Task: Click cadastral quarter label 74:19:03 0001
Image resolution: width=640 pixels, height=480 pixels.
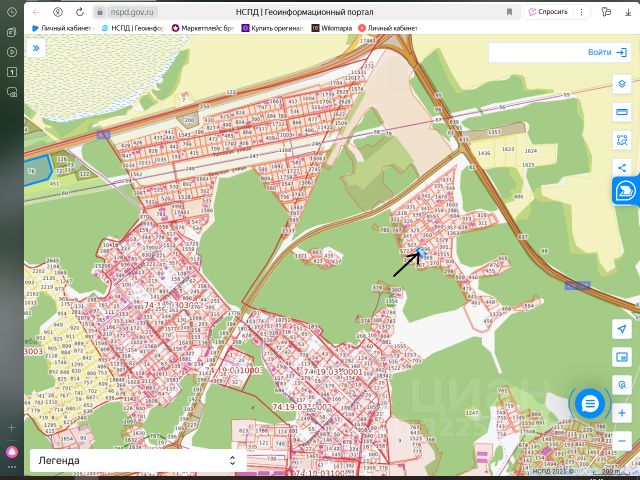Action: pyautogui.click(x=333, y=372)
